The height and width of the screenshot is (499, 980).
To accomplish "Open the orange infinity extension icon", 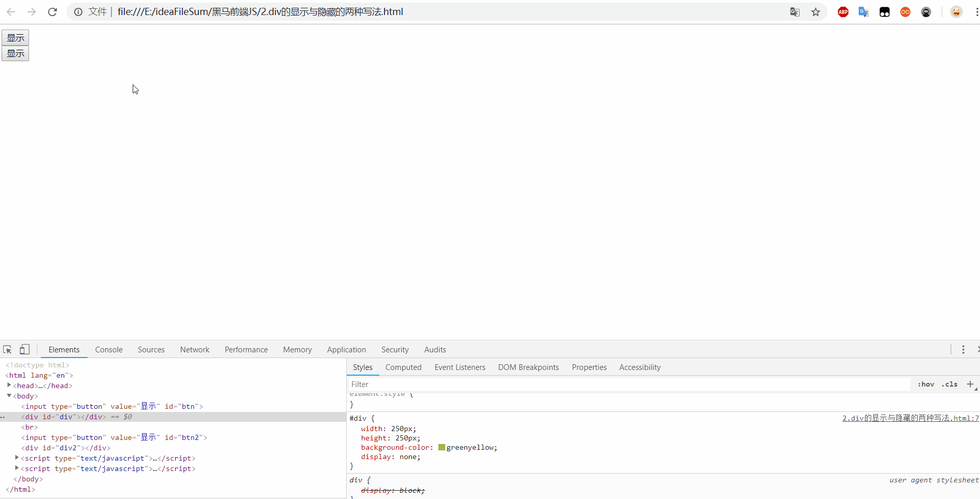I will click(905, 12).
